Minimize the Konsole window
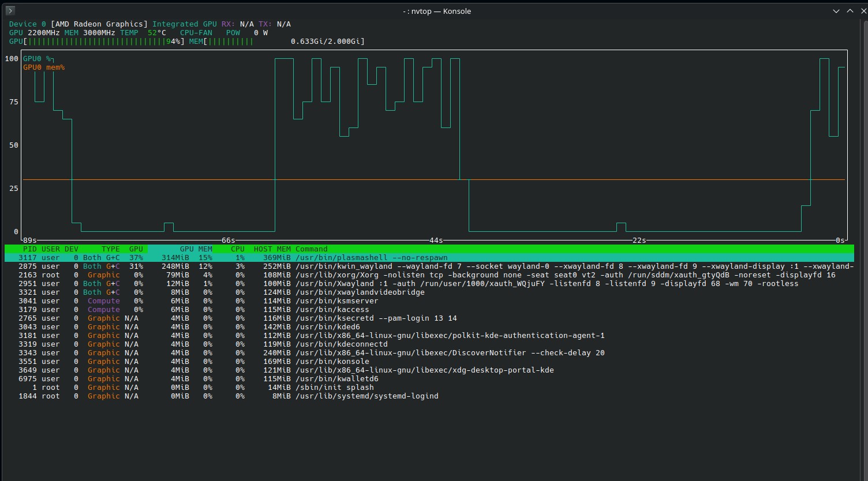The image size is (868, 481). click(836, 11)
